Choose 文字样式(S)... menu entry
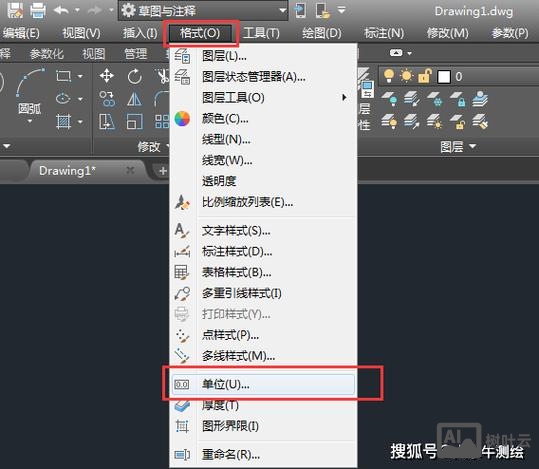Screen dimensions: 539x469 (263, 231)
